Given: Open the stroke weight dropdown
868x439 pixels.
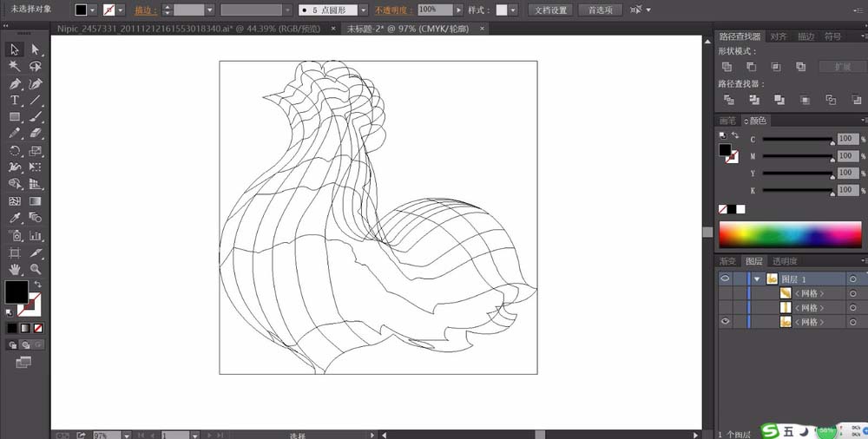Looking at the screenshot, I should (x=210, y=10).
